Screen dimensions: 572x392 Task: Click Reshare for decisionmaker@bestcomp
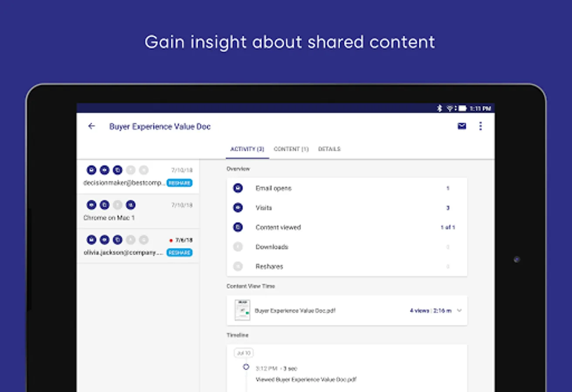[x=179, y=183]
